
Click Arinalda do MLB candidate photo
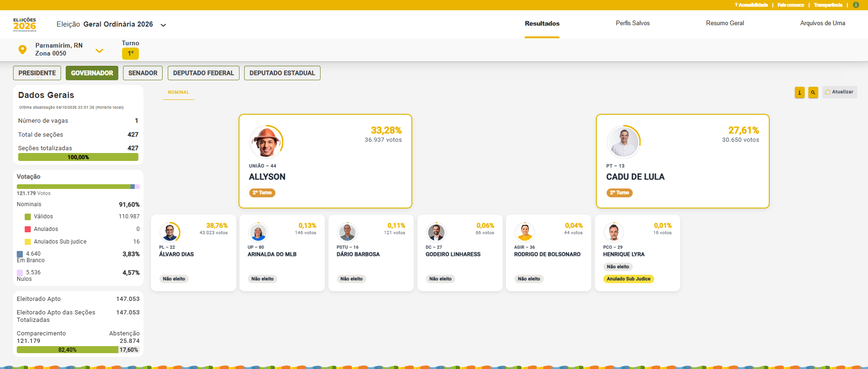pos(258,232)
